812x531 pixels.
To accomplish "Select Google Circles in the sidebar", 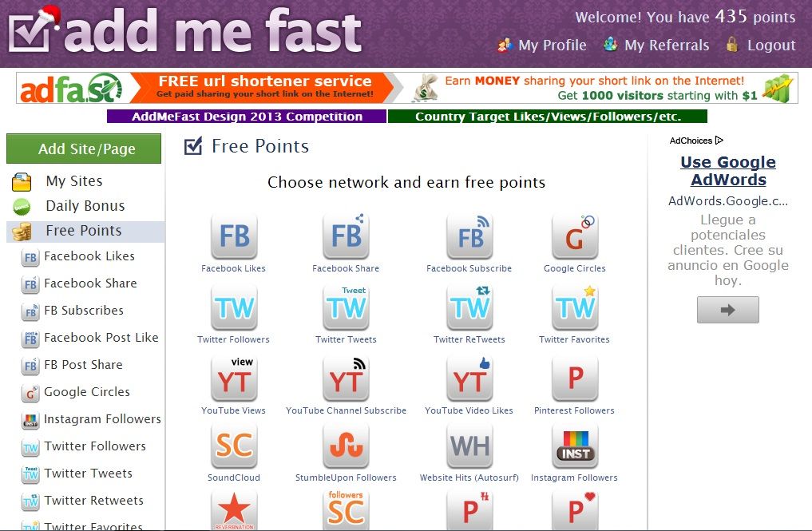I will [x=87, y=392].
